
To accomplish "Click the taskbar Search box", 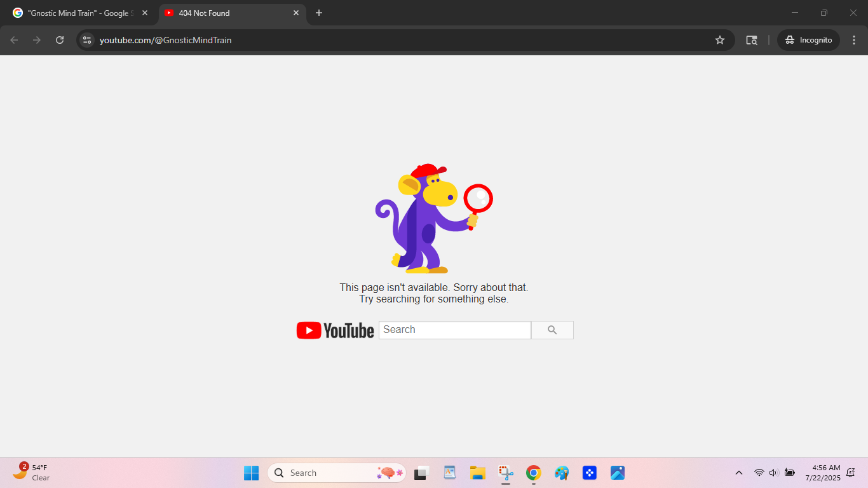I will (x=337, y=473).
